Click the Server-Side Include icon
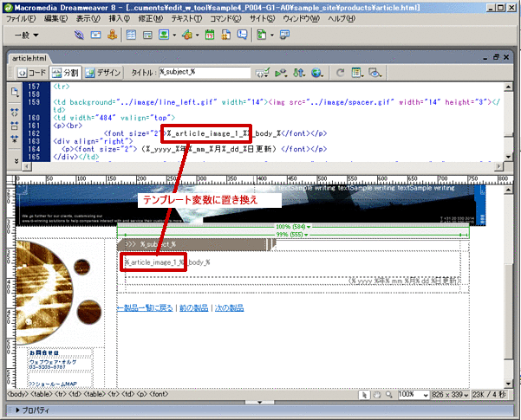 point(226,35)
